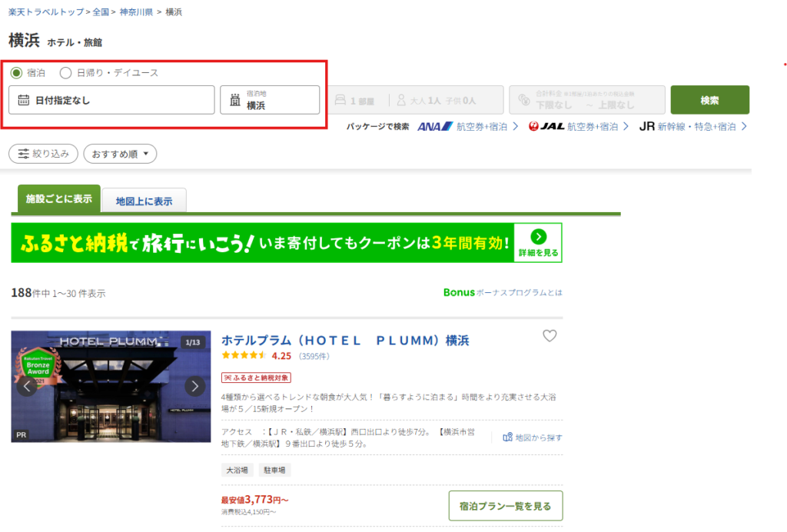Click the building icon in destination field
This screenshot has width=787, height=532.
click(x=235, y=100)
